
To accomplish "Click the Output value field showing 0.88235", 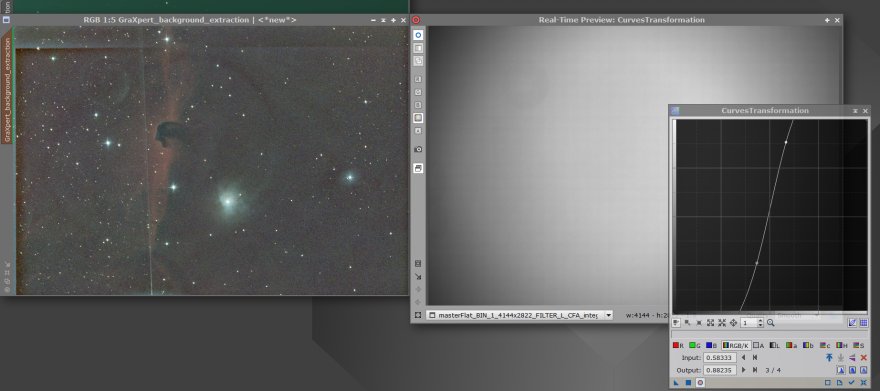I will point(720,370).
